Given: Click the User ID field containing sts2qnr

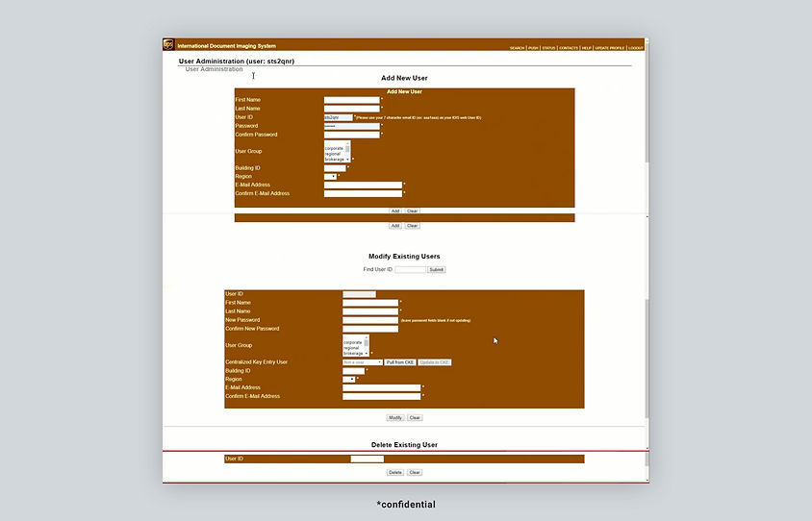Looking at the screenshot, I should [338, 117].
